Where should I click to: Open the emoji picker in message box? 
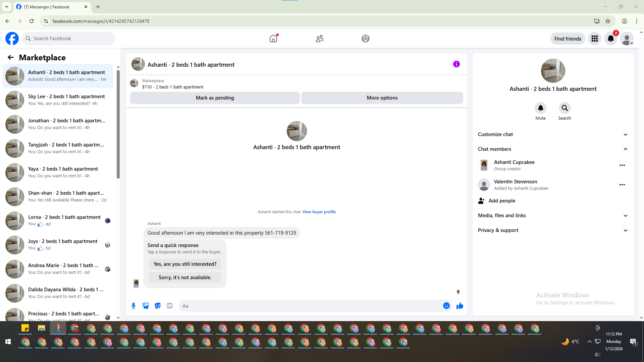446,306
